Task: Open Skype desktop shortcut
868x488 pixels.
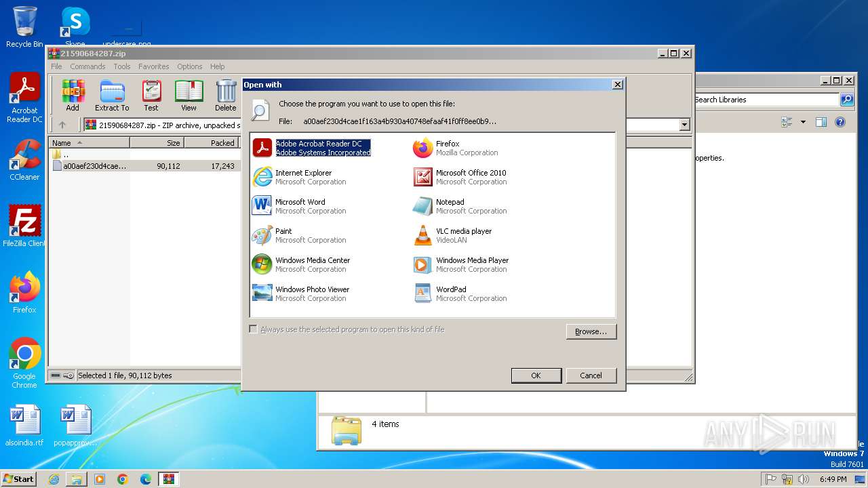Action: [x=75, y=27]
